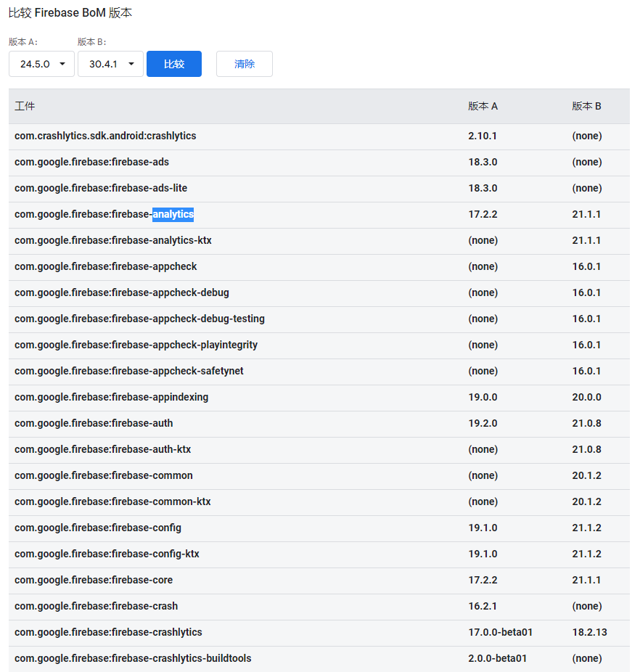Click the firebase-common artifact name
This screenshot has height=672, width=640.
tap(104, 476)
